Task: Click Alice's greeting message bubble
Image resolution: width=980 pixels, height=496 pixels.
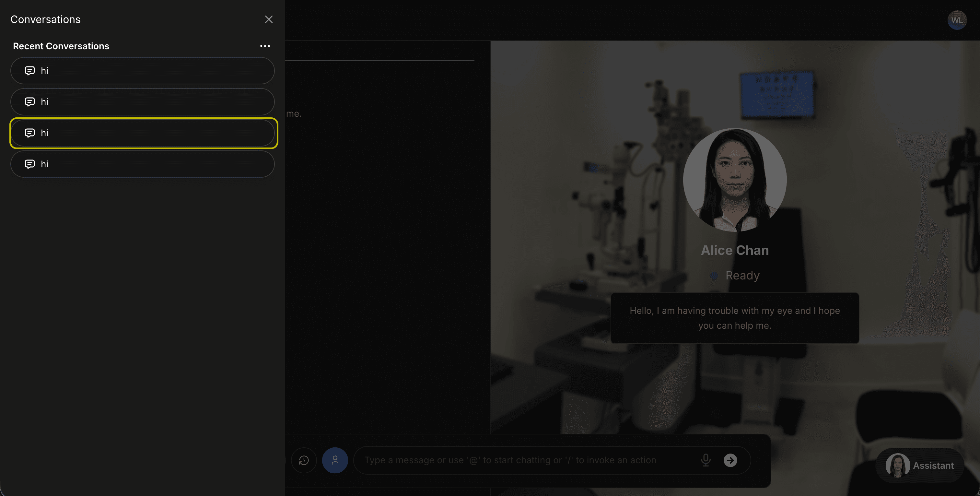Action: tap(735, 318)
